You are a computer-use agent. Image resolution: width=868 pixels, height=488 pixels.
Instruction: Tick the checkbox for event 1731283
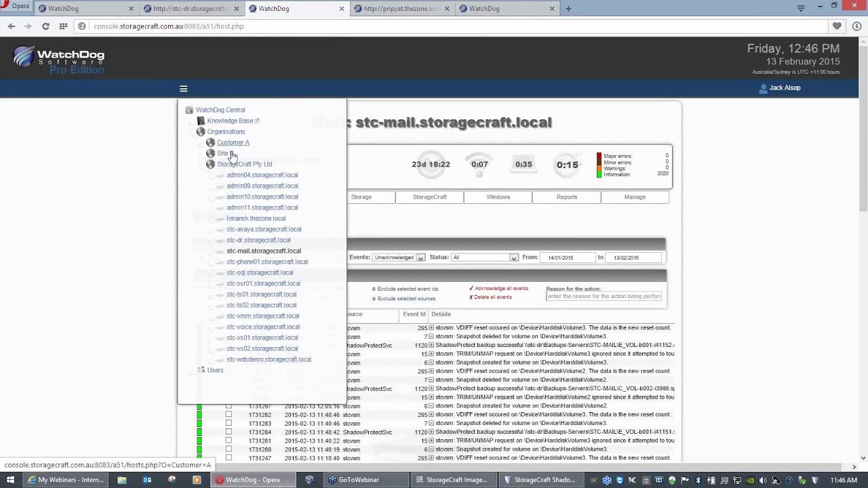[x=229, y=423]
